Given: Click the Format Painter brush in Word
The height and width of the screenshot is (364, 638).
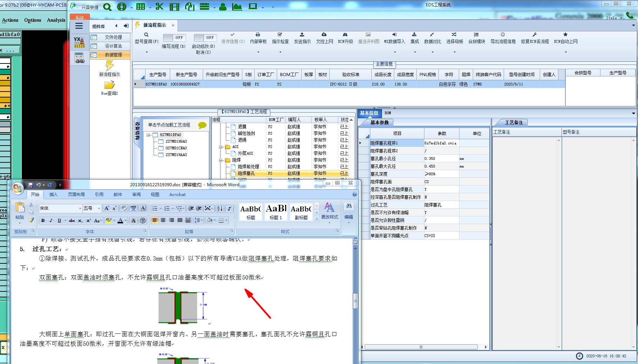Looking at the screenshot, I should click(x=31, y=220).
